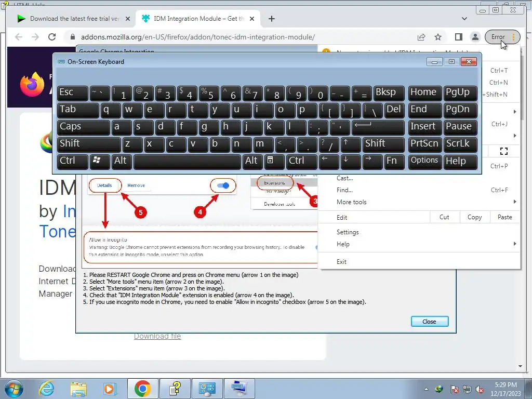Click the fullscreen zoom icon in menu
Screen dimensions: 532x399
pyautogui.click(x=504, y=151)
